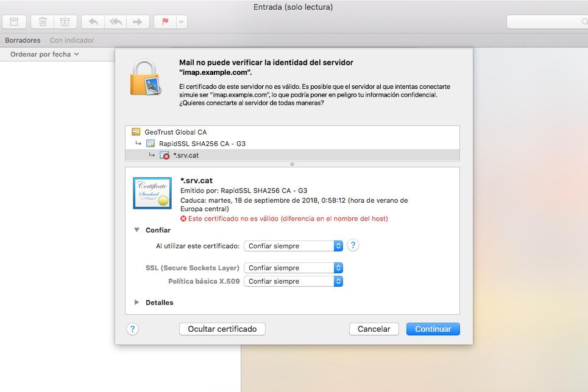This screenshot has width=588, height=392.
Task: Collapse the Confiar section
Action: (137, 230)
